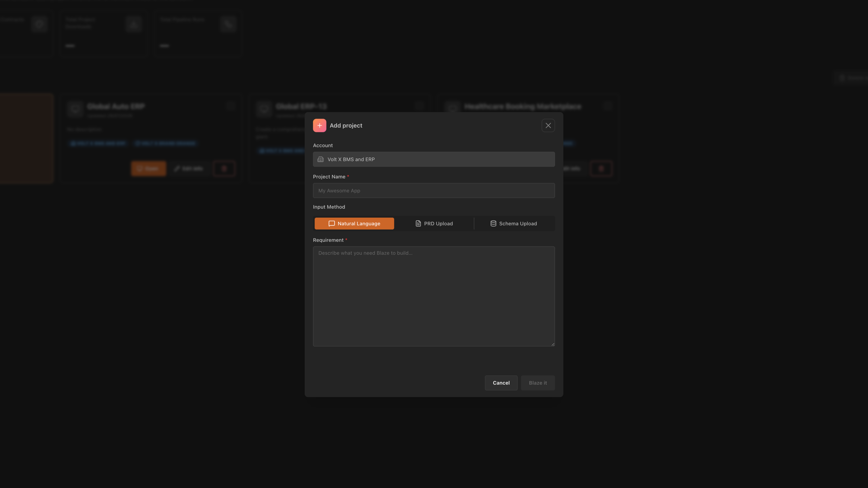Screen dimensions: 868x488
Task: Focus the Requirement text area
Action: click(434, 296)
